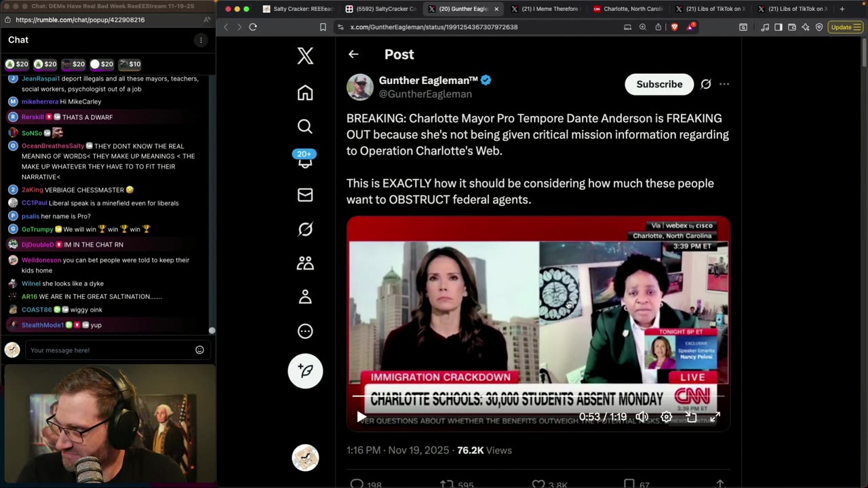
Task: Open the Rumble chat three-dot menu
Action: tap(201, 40)
